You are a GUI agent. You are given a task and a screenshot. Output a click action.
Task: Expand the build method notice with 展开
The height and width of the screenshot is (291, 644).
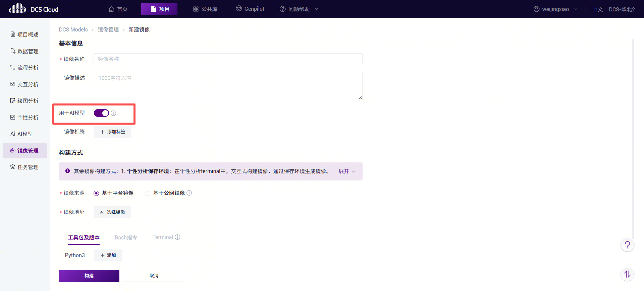click(346, 171)
